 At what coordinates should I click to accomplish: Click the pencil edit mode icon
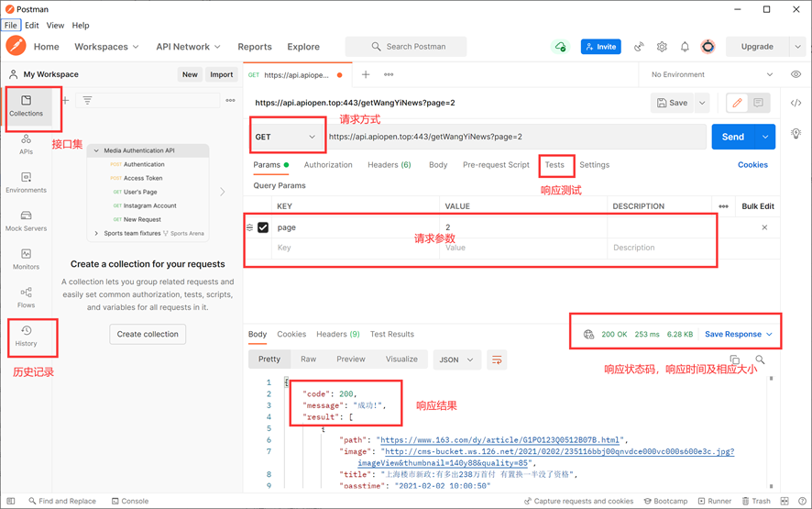click(737, 103)
